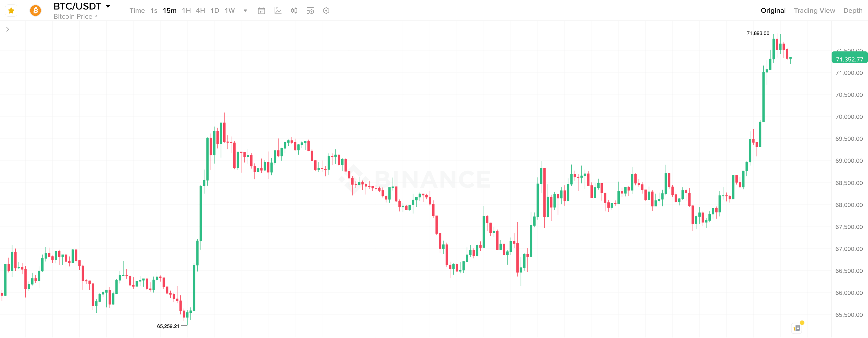The width and height of the screenshot is (868, 338).
Task: Open the news feed icon with yellow dot
Action: [x=797, y=328]
